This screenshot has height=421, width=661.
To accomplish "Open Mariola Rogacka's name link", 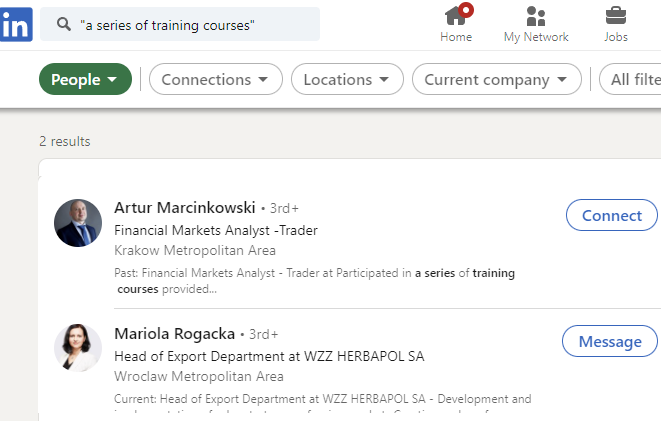I will [x=175, y=333].
